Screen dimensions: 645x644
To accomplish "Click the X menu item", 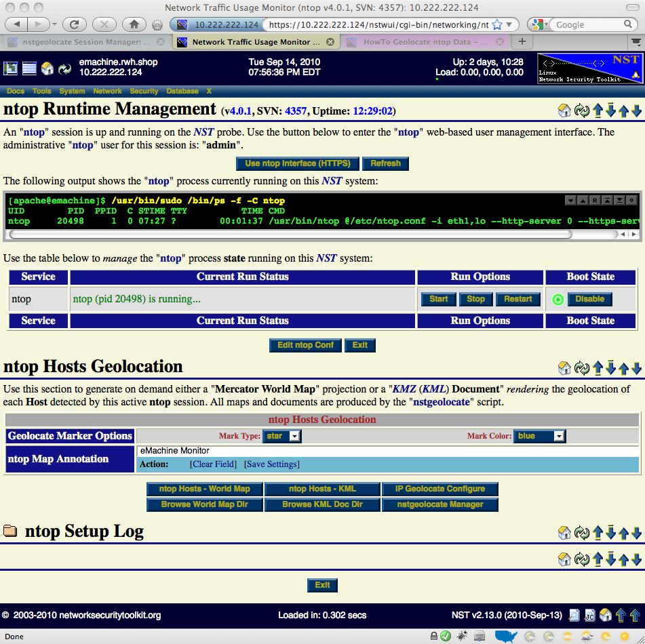I will click(209, 92).
